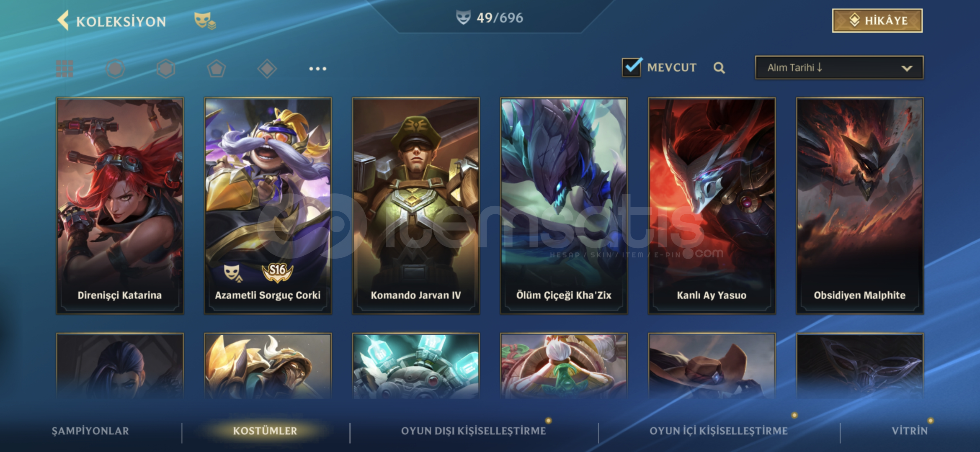Image resolution: width=980 pixels, height=452 pixels.
Task: Uncheck the Mevcut checkbox
Action: point(632,67)
